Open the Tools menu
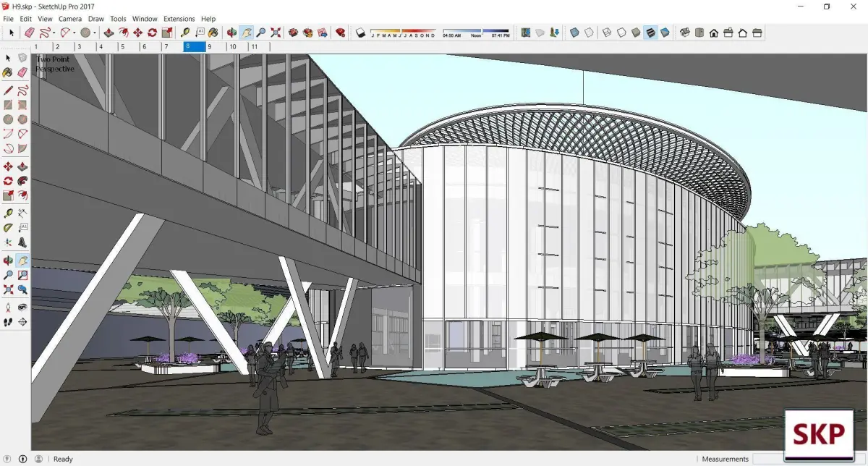 pos(118,18)
